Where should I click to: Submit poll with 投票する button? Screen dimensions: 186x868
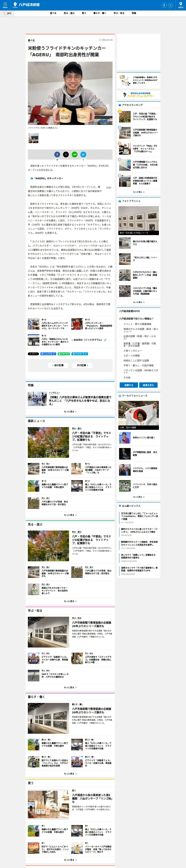click(129, 385)
